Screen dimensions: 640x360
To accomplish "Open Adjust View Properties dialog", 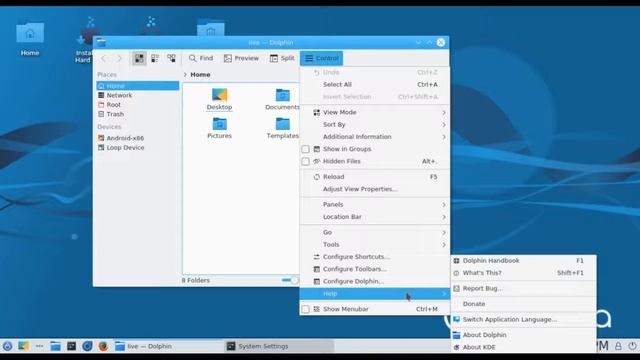I will click(x=375, y=189).
